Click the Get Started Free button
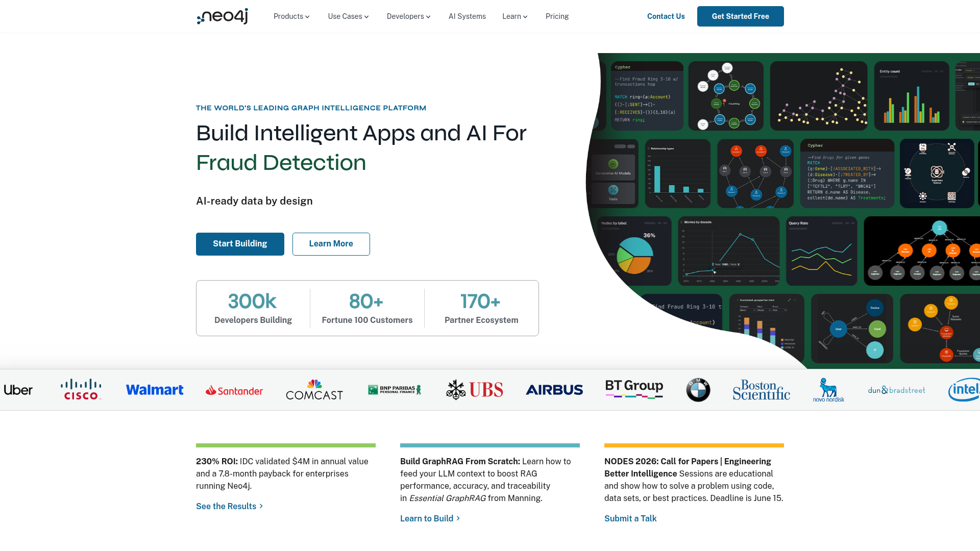Screen dimensions: 980x551 point(740,16)
